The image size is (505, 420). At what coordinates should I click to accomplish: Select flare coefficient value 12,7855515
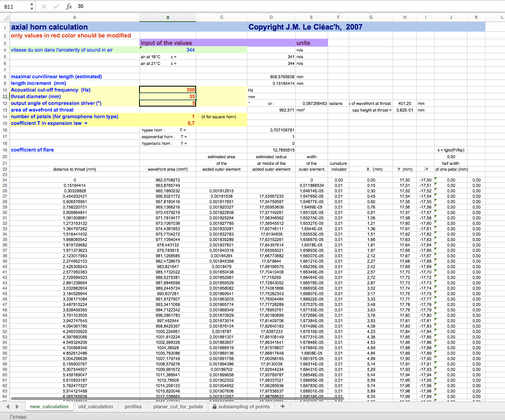284,150
